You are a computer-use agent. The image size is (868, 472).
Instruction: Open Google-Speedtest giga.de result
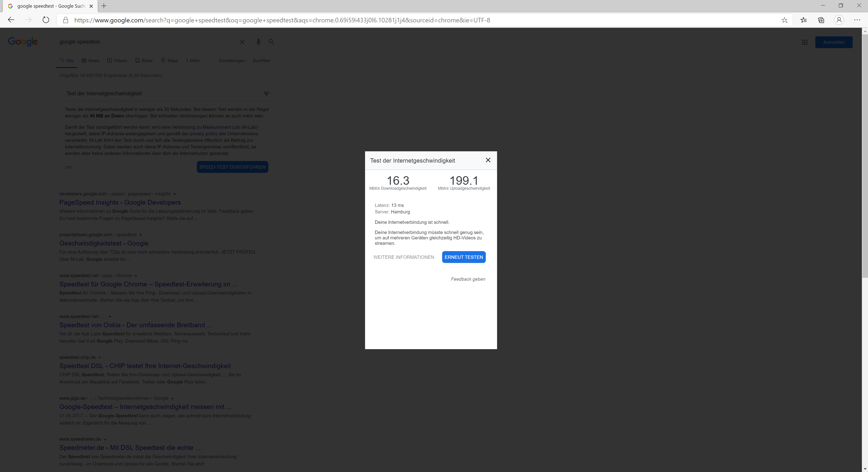pos(146,407)
